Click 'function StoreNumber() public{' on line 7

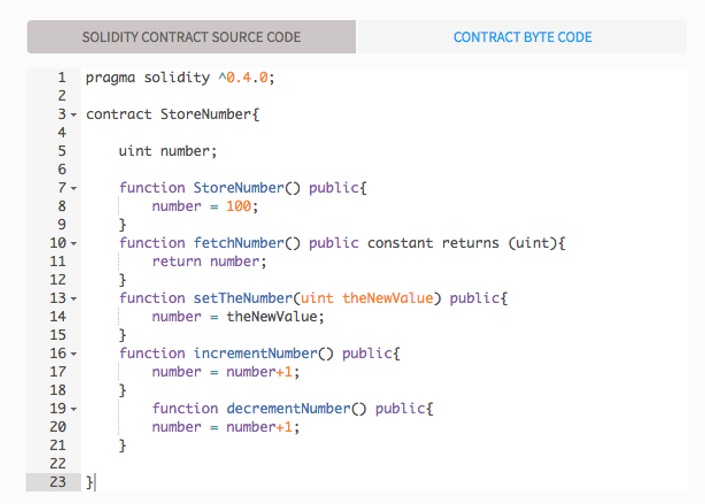click(x=243, y=188)
